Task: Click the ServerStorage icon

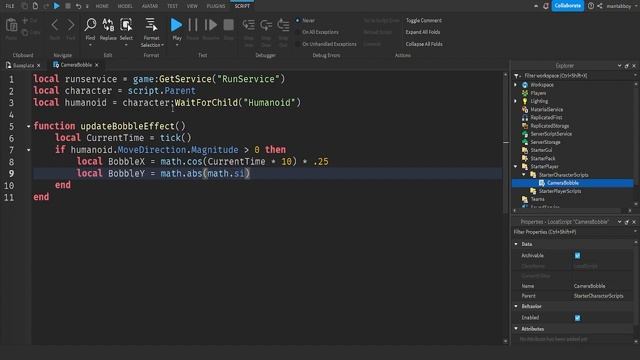Action: (525, 142)
